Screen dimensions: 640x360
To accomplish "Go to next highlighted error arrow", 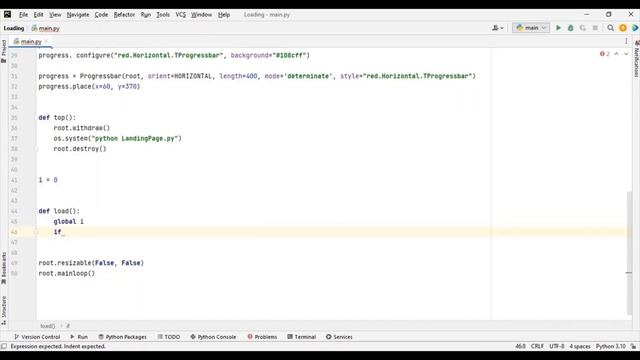I will click(626, 54).
